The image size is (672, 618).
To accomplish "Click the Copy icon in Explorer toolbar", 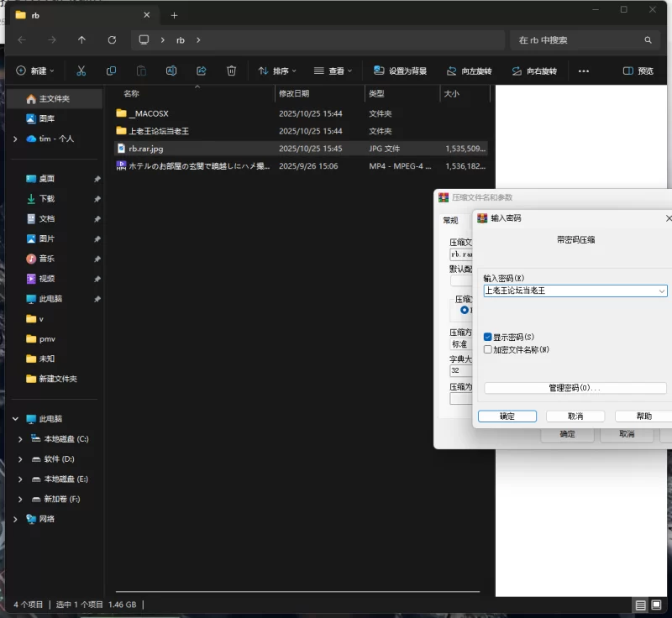I will 111,71.
